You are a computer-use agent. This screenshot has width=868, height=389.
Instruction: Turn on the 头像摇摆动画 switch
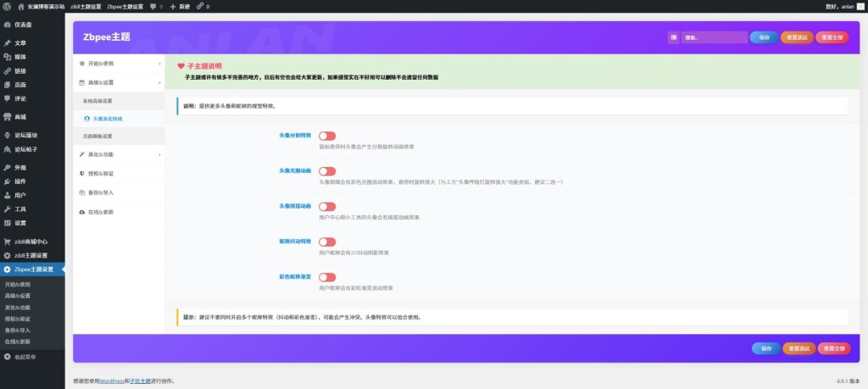[327, 207]
